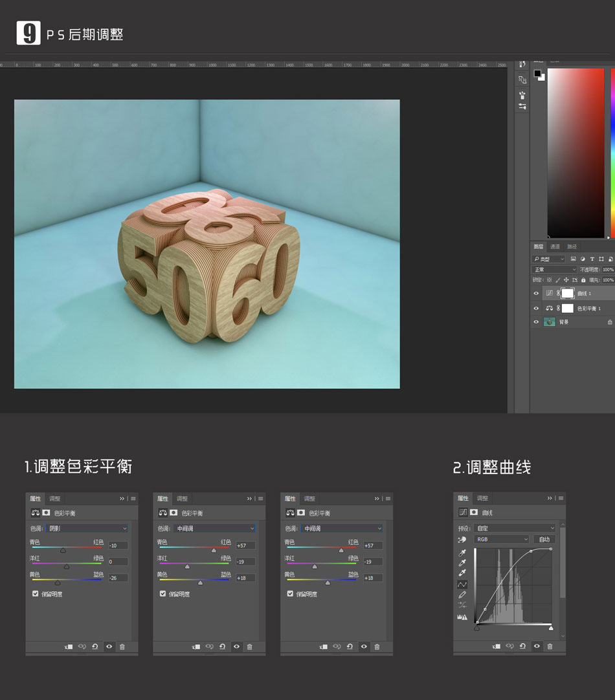Switch to 调整 tab in 阴影 panel
This screenshot has width=615, height=700.
click(x=54, y=499)
